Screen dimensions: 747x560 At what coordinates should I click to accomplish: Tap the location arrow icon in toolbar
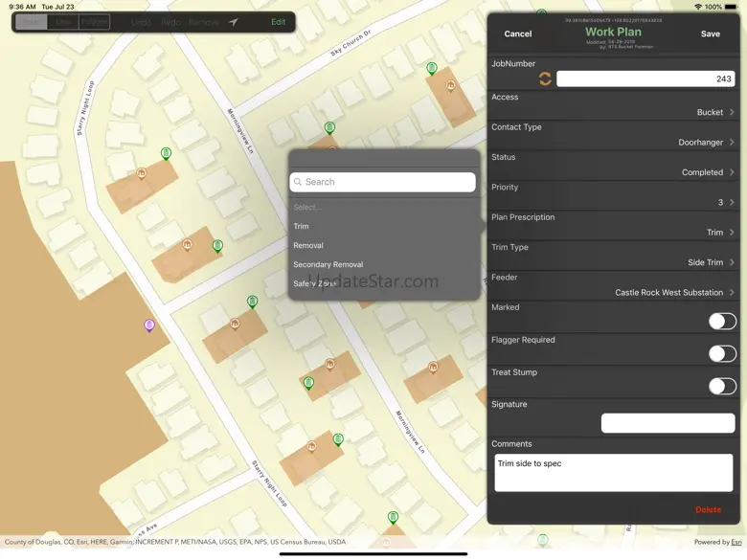point(233,22)
